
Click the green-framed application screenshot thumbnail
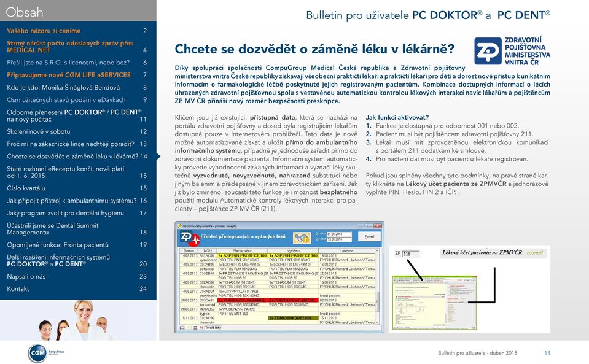coord(435,303)
